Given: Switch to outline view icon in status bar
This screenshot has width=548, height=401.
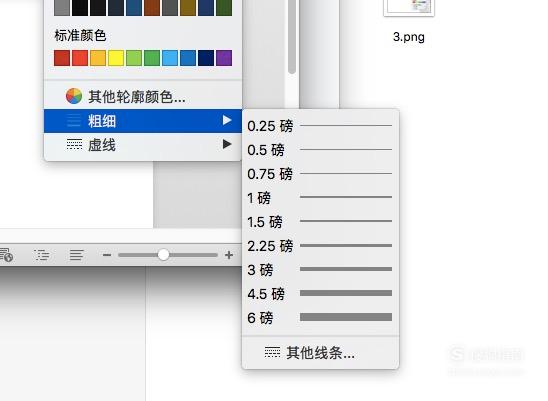Looking at the screenshot, I should point(42,255).
